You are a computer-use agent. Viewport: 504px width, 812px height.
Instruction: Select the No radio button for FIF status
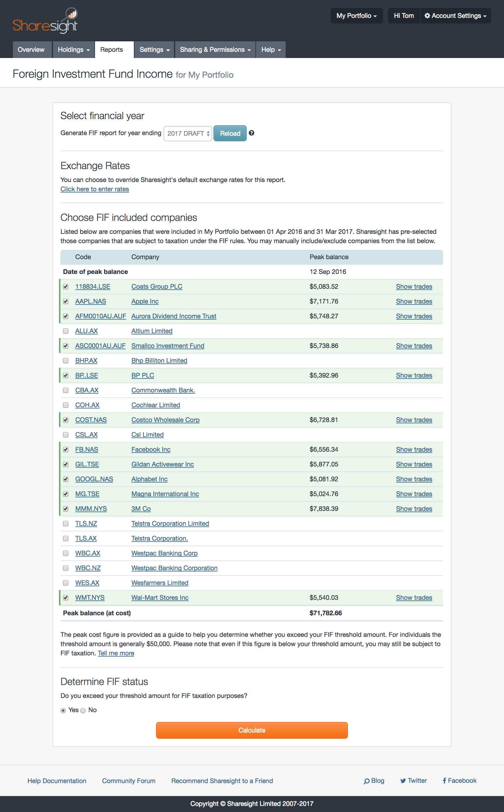83,710
